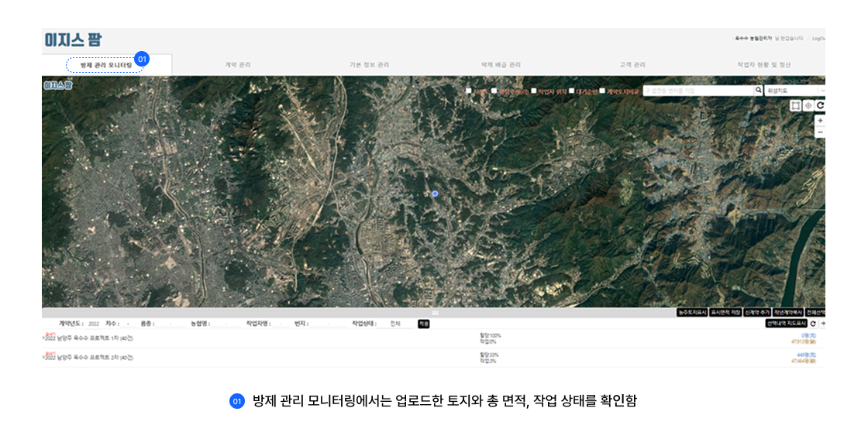Click the 선택내역 지도표시 button
The width and height of the screenshot is (868, 439).
point(786,324)
